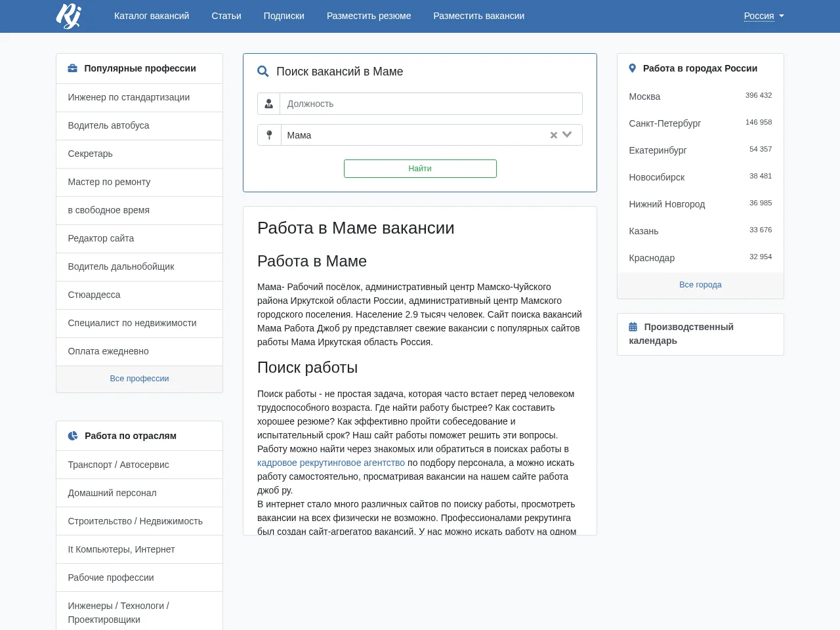Click the person icon next to Должность
The image size is (840, 630).
(x=268, y=104)
